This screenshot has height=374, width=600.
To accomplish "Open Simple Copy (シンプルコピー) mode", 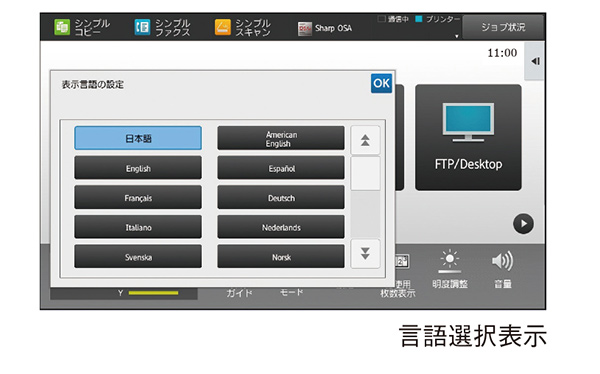I will 82,28.
